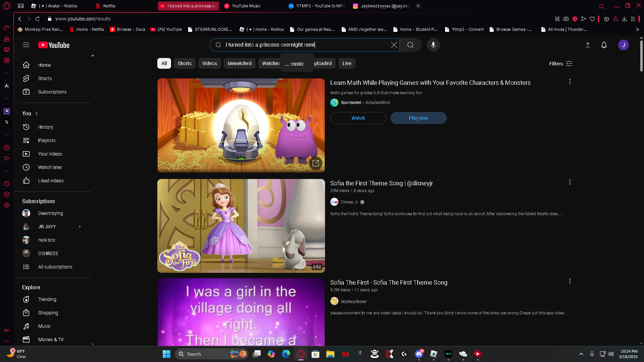Go to Home in sidebar
The width and height of the screenshot is (644, 362).
54,65
